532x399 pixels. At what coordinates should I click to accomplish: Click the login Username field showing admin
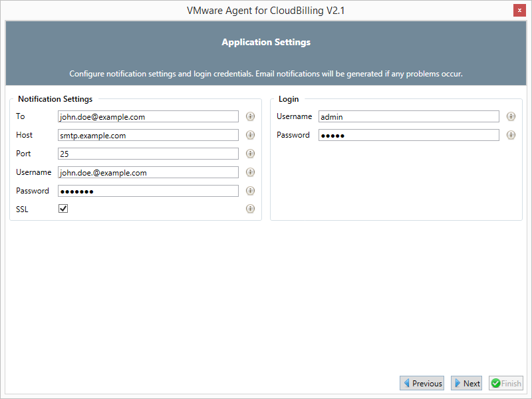click(408, 116)
